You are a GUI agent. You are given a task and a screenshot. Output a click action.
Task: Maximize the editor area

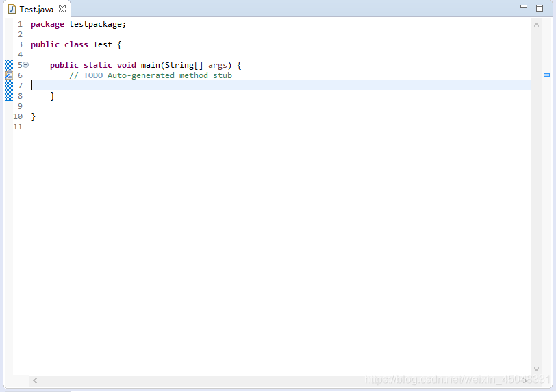tap(540, 8)
